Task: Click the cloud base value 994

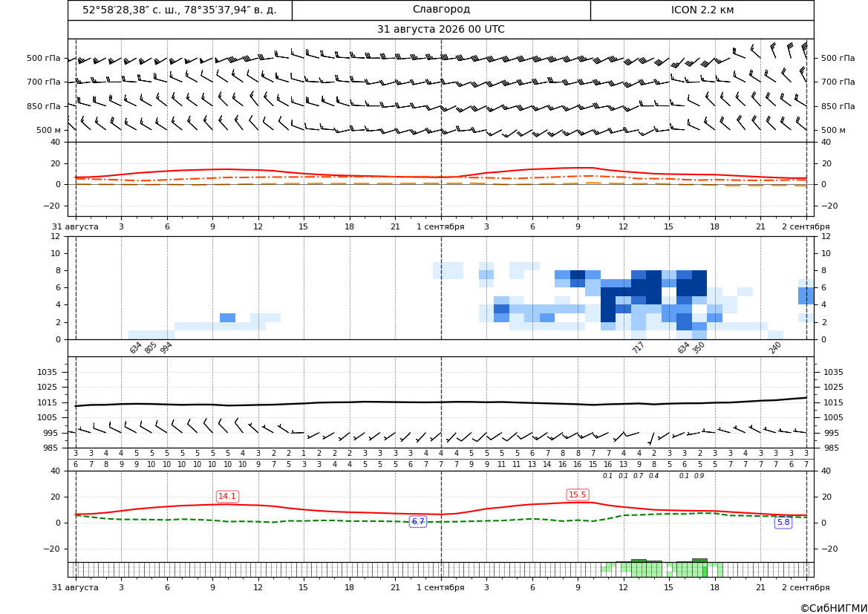Action: point(166,347)
